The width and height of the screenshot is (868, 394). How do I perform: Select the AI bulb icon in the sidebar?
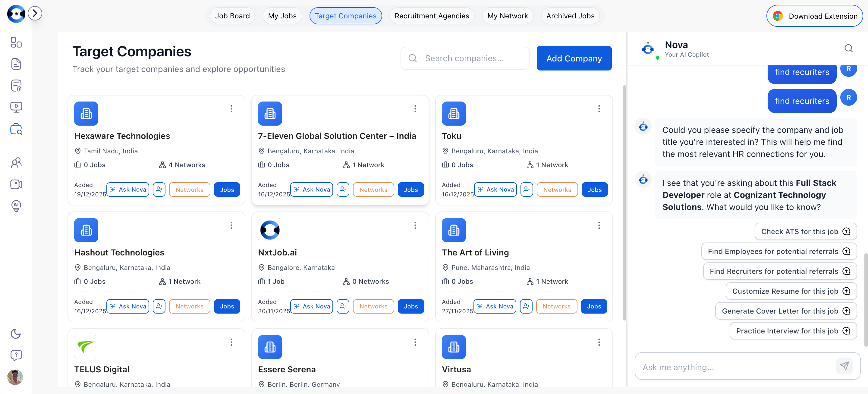[x=16, y=206]
